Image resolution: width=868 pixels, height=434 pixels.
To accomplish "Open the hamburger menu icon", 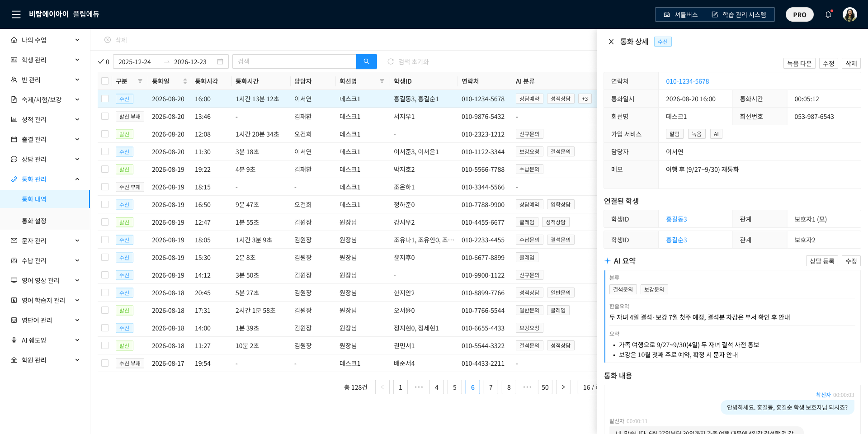I will [16, 14].
